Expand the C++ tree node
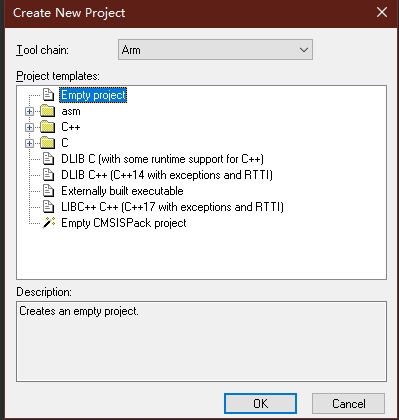 pyautogui.click(x=29, y=127)
